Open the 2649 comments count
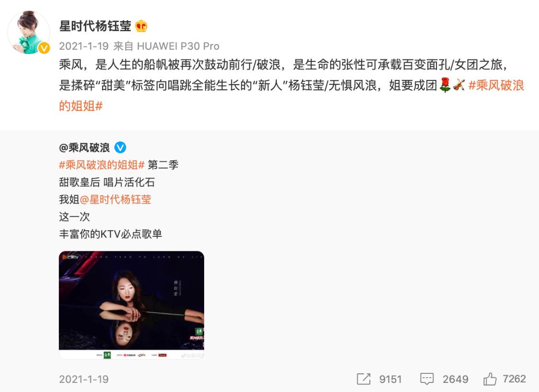 click(x=456, y=379)
